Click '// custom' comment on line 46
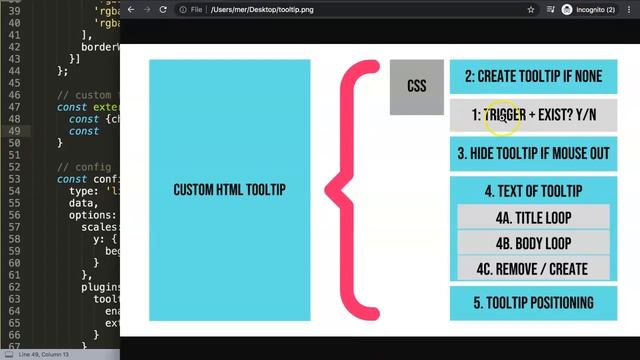 pyautogui.click(x=84, y=95)
